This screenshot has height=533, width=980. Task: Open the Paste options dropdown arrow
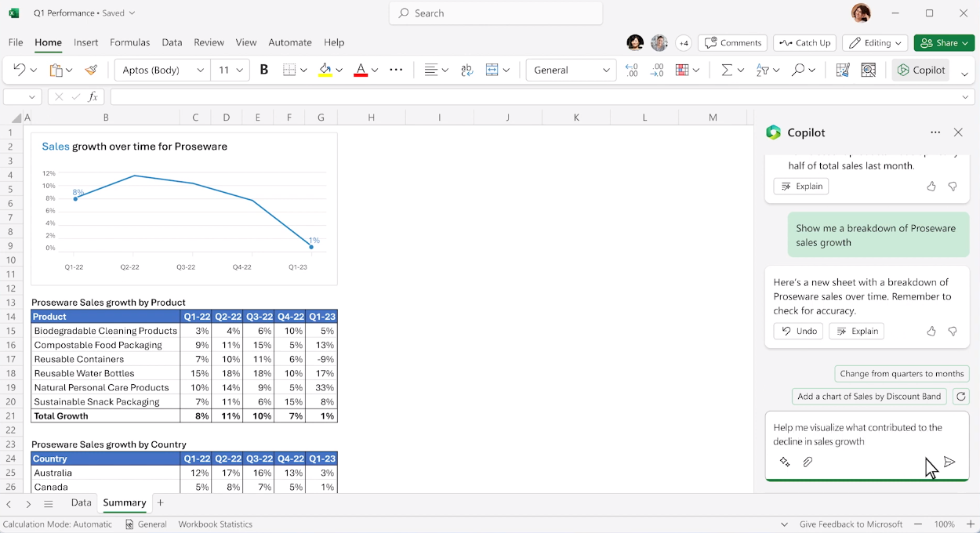70,70
